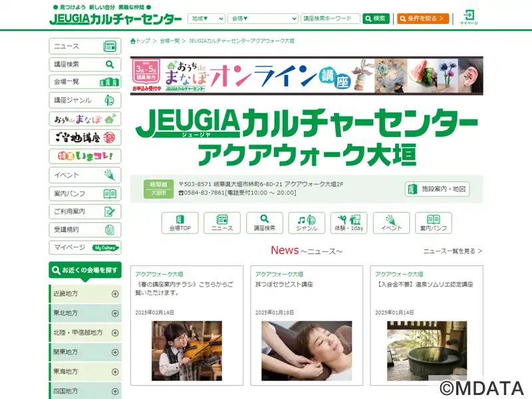
Task: Open 案内パンフ in the left sidebar
Action: (x=85, y=194)
